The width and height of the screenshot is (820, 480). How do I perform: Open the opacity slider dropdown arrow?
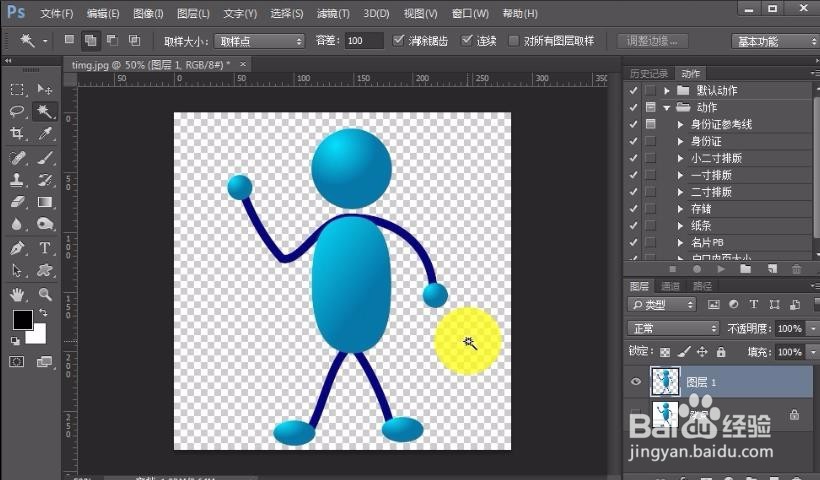(x=813, y=328)
